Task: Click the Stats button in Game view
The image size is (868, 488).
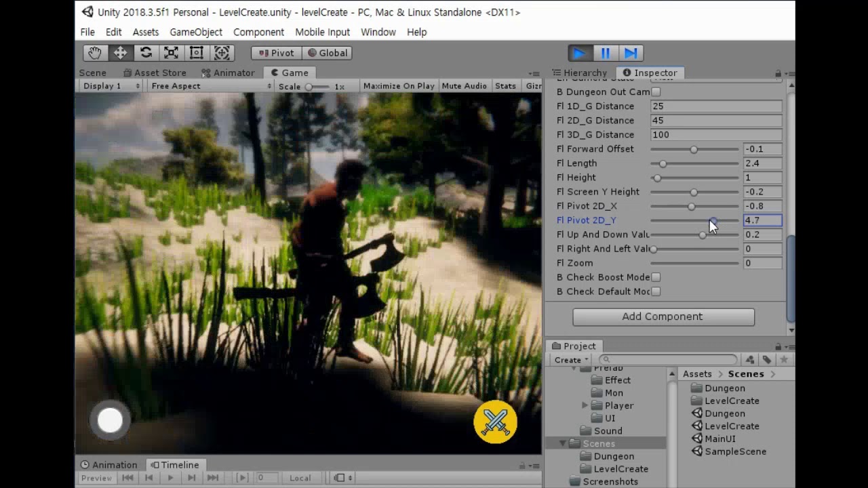Action: pos(505,86)
